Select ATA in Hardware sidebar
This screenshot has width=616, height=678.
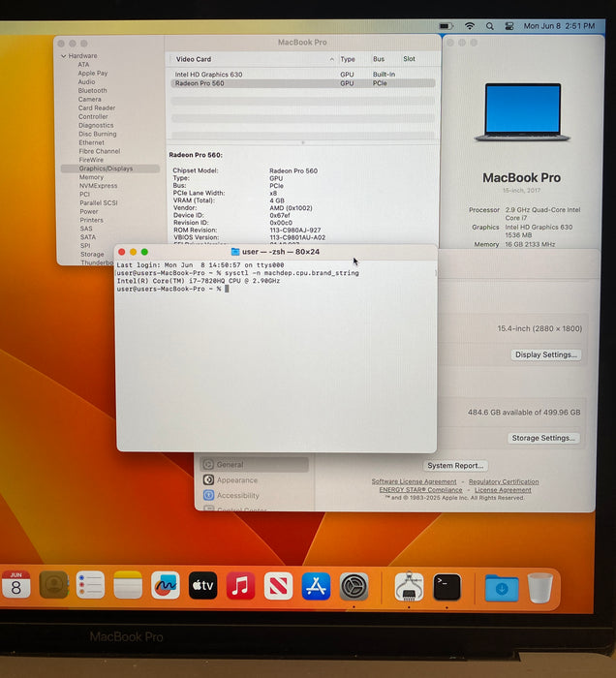[x=83, y=65]
